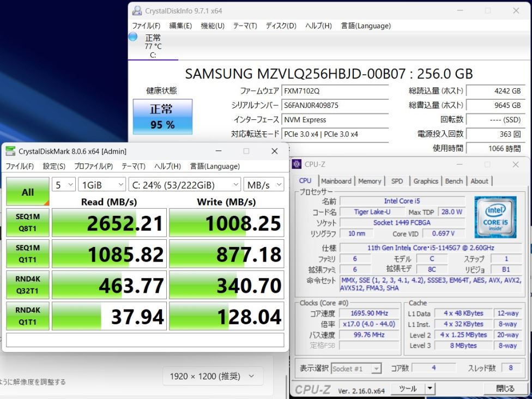Click the Intel Core i5 logo badge
The width and height of the screenshot is (532, 399).
pos(495,217)
